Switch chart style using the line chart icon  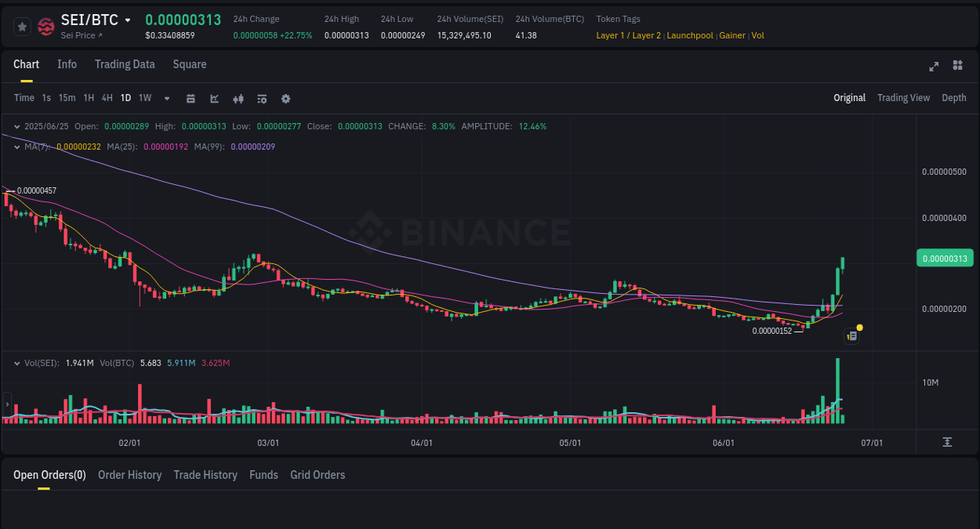click(x=214, y=98)
